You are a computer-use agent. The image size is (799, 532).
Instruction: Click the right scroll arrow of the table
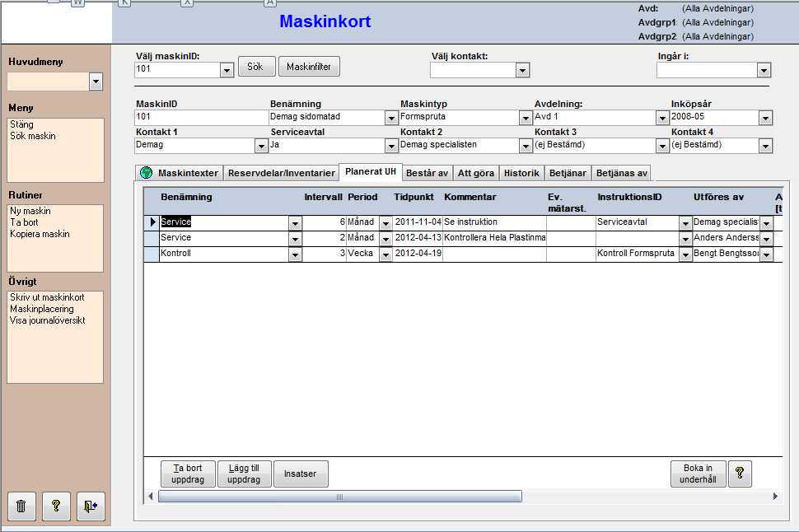pyautogui.click(x=775, y=497)
